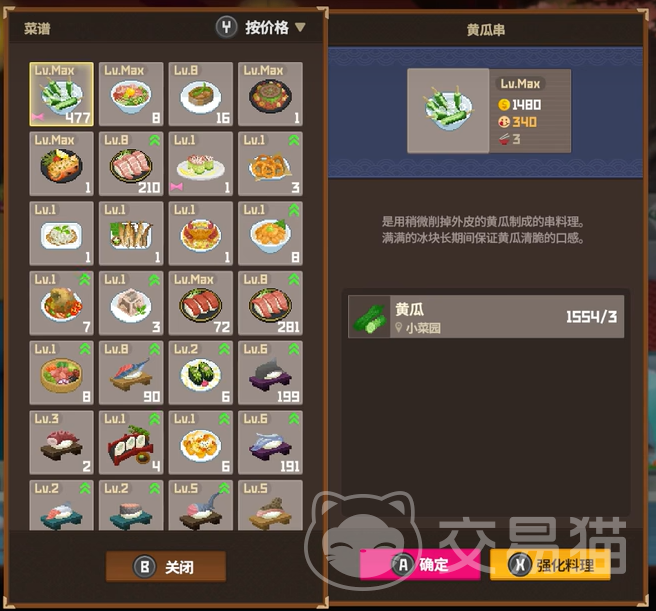
Task: Select the Lv.8 meat sushi with 210 count
Action: click(x=131, y=164)
